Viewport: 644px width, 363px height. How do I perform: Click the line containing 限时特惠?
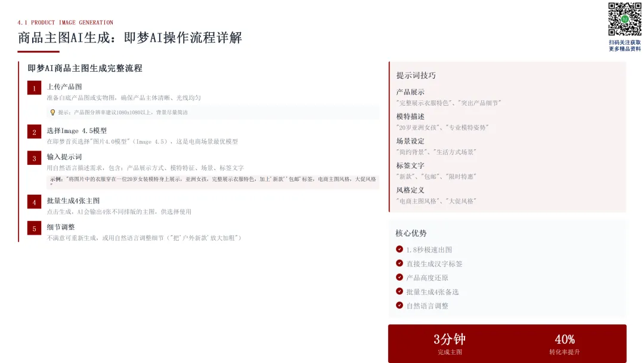click(x=436, y=177)
